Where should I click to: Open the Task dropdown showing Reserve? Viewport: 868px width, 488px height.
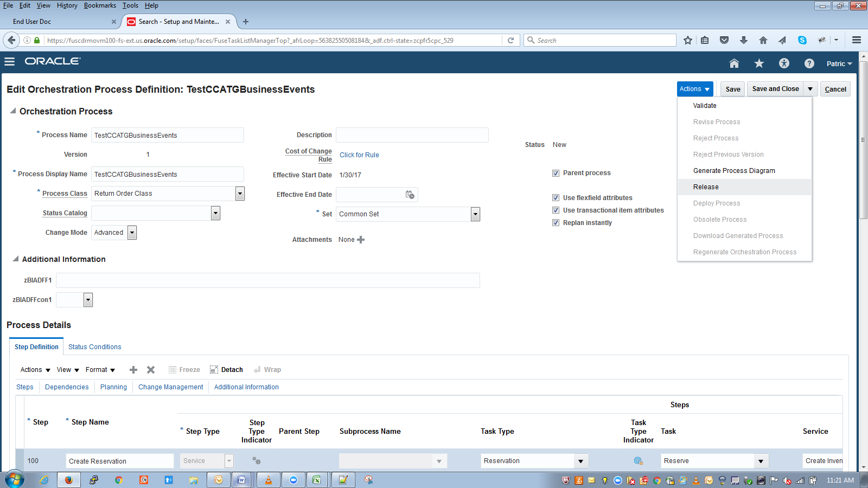(761, 461)
